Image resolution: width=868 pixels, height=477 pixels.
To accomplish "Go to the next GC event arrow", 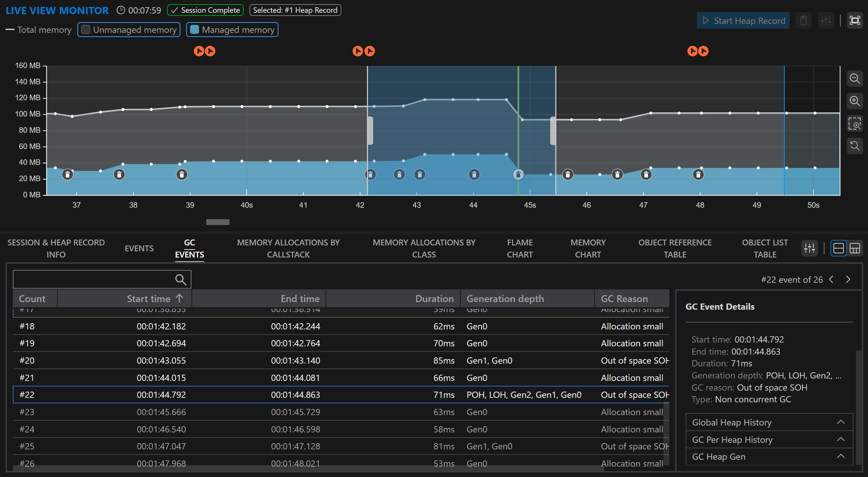I will [x=848, y=279].
